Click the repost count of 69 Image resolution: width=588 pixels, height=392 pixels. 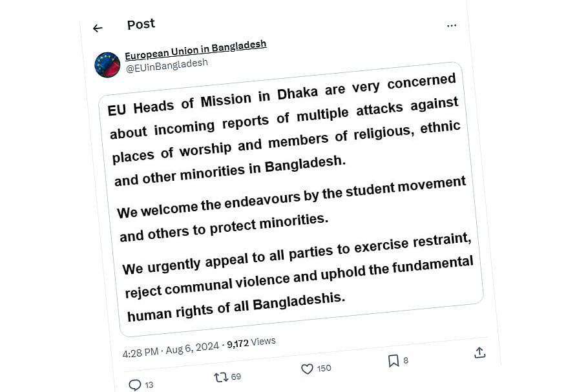point(236,377)
